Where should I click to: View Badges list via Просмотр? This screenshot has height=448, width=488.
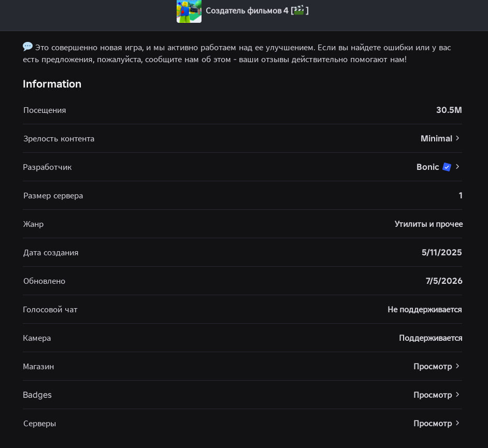point(433,395)
